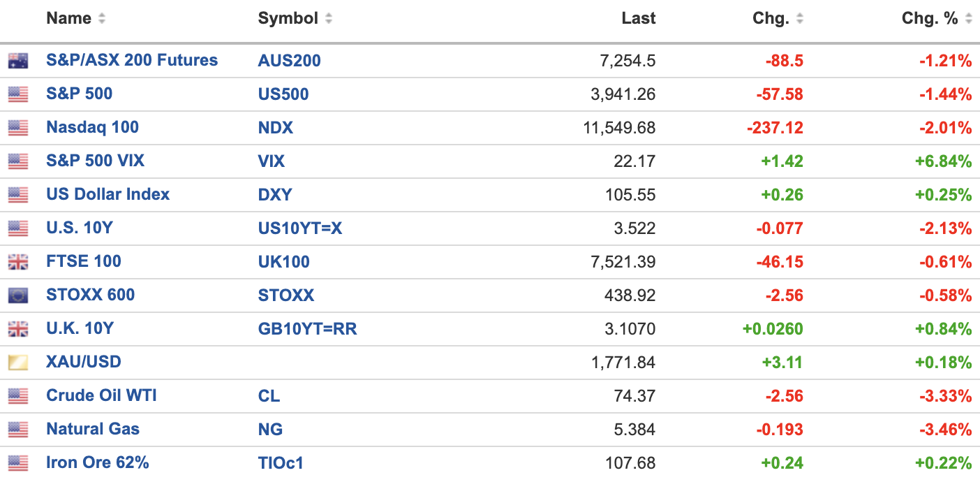Sort by Chg. % using its sort arrows
This screenshot has height=482, width=980.
pyautogui.click(x=968, y=19)
